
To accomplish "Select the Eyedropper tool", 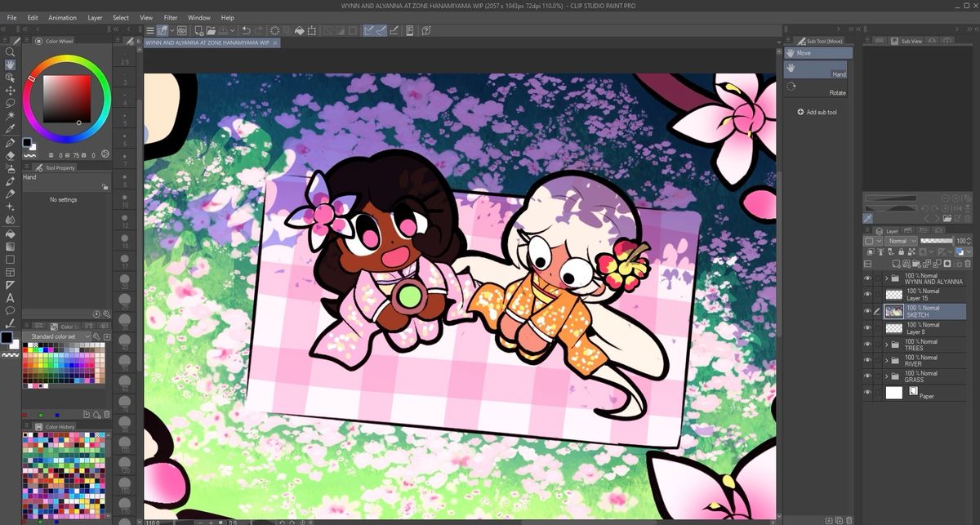I will [x=10, y=129].
